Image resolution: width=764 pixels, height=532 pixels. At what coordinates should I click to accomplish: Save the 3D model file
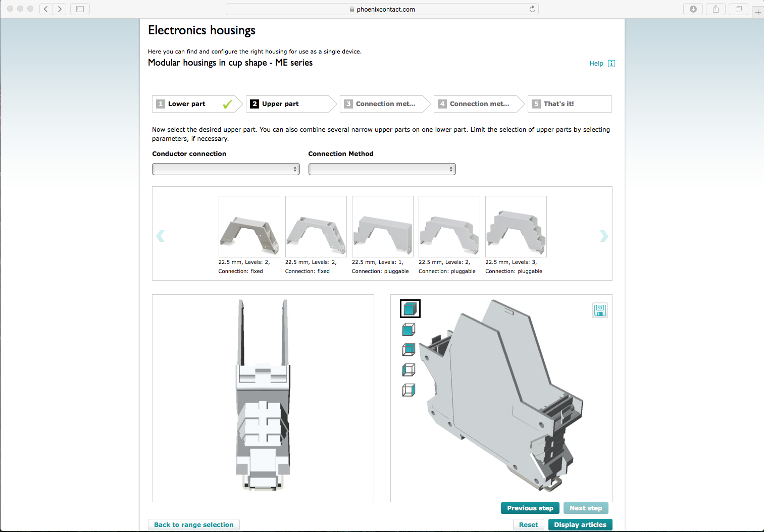(600, 310)
